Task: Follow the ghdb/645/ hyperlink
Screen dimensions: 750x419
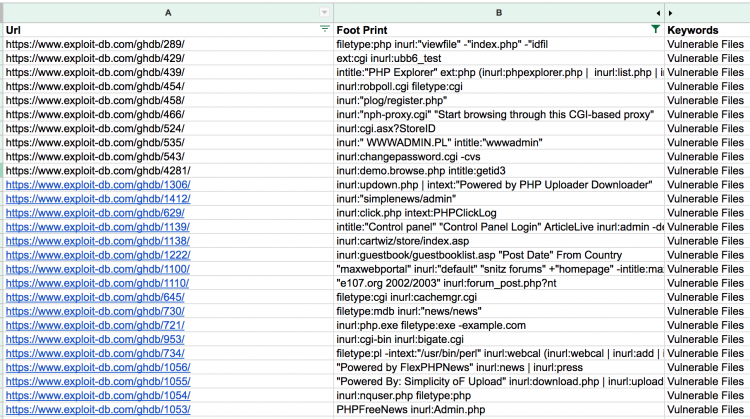Action: point(95,297)
